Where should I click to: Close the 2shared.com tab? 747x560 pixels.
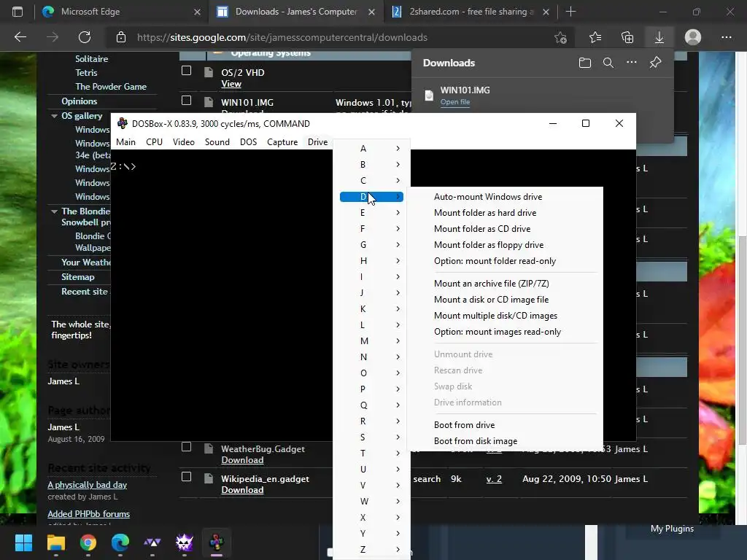point(546,12)
